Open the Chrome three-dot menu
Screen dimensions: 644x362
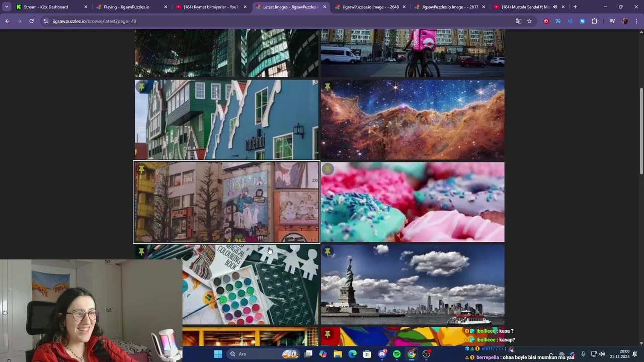tap(636, 21)
